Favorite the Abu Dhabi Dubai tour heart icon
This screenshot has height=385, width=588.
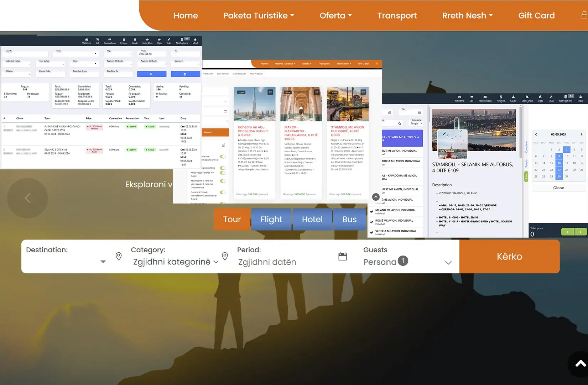coord(270,92)
